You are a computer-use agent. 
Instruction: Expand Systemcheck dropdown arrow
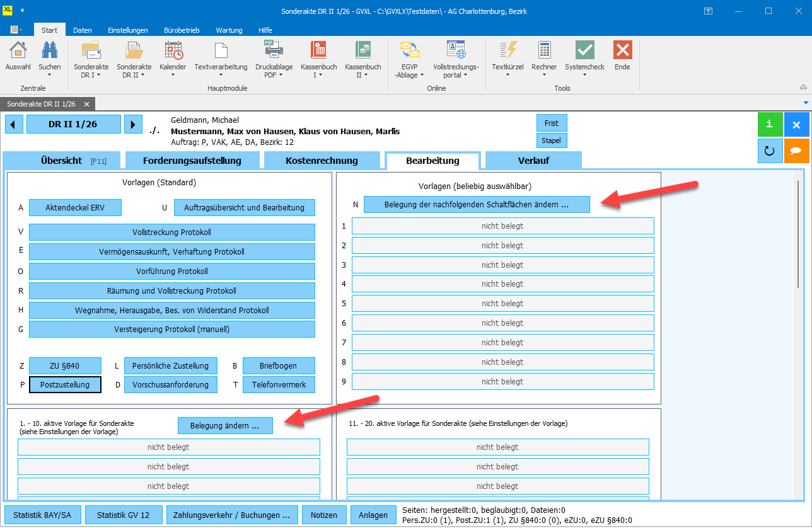[584, 75]
